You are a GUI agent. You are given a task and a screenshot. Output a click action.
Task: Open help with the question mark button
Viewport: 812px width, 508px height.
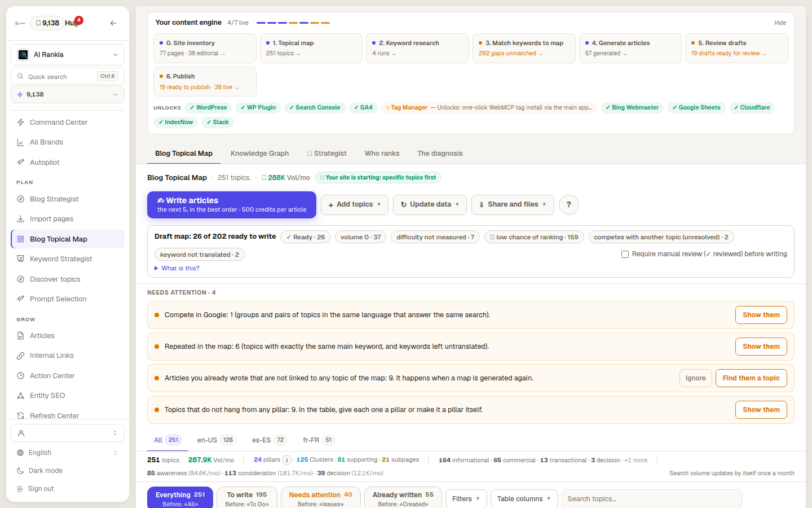(x=568, y=204)
